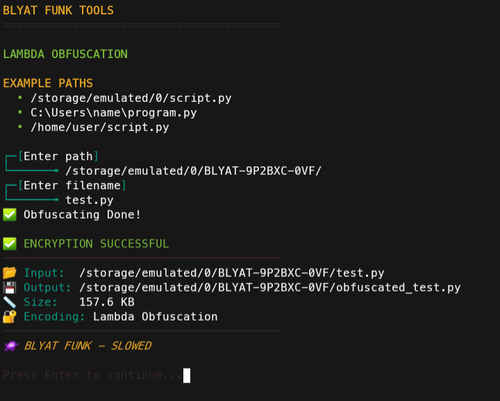500x401 pixels.
Task: Click the floppy disk icon beside Output
Action: tap(10, 287)
